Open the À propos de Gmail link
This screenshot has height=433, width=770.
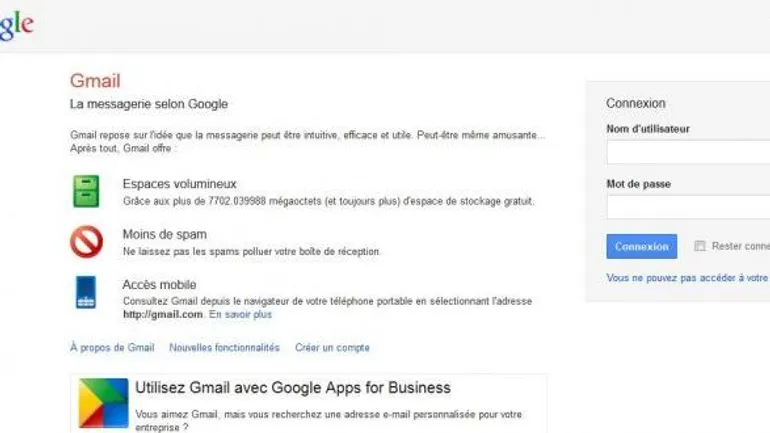[x=112, y=348]
